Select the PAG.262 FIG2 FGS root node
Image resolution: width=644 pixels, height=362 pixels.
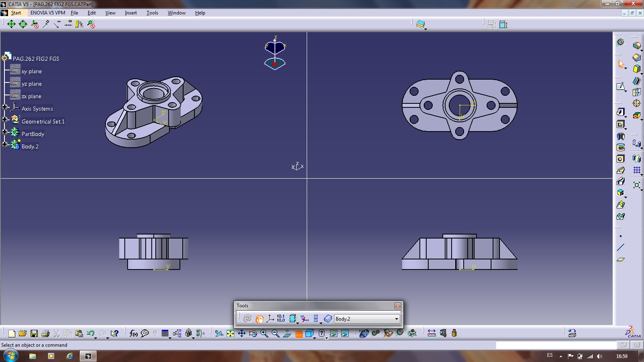[36, 59]
